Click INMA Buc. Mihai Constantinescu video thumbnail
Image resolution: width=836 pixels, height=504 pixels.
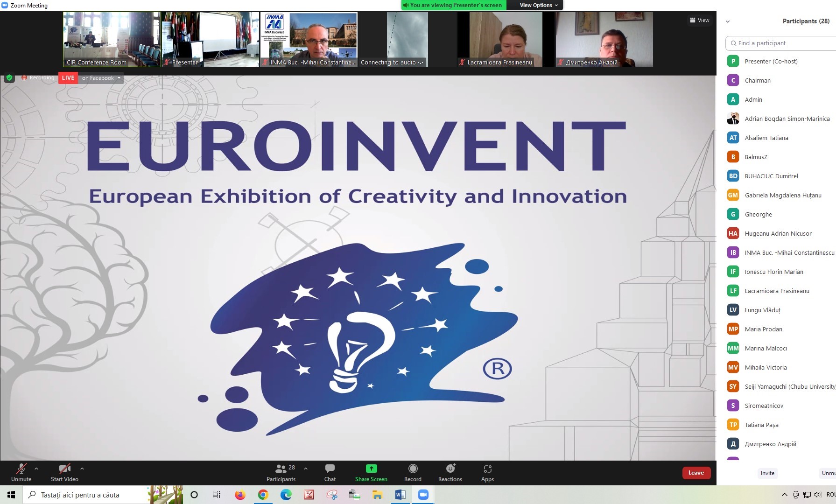click(309, 40)
